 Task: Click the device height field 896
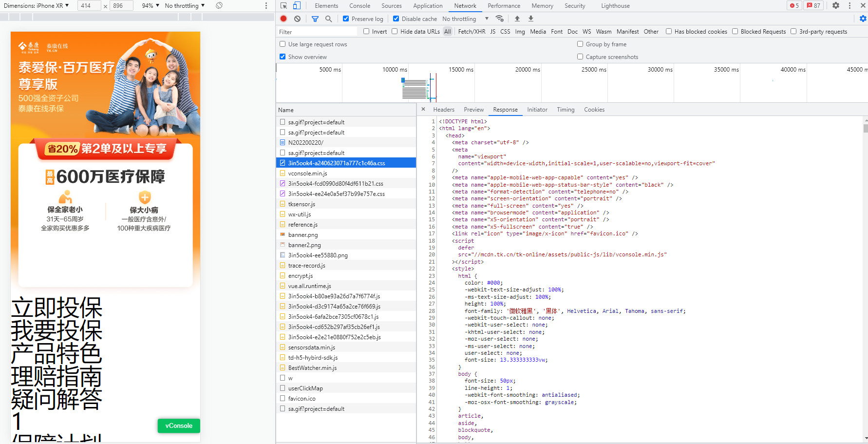[x=121, y=5]
